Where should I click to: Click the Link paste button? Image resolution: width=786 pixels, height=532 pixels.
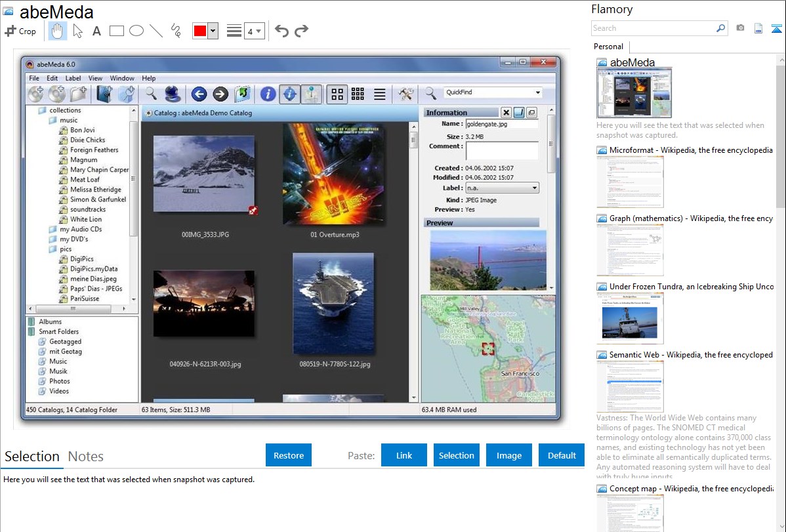[404, 455]
